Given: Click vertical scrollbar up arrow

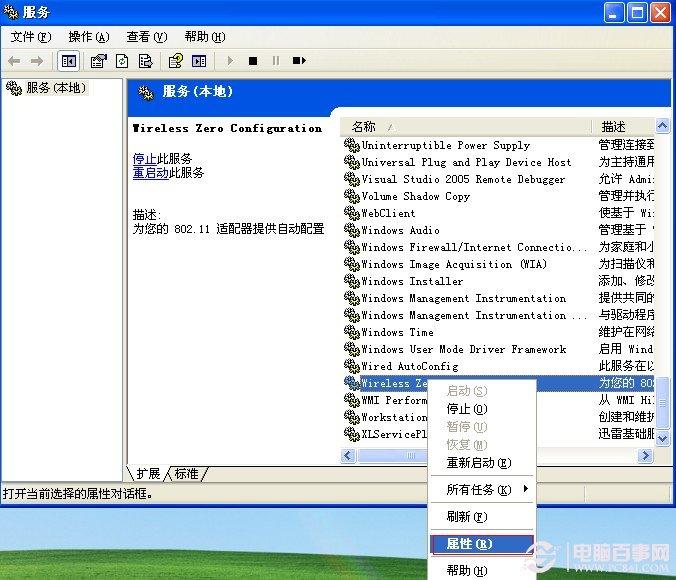Looking at the screenshot, I should tap(662, 126).
